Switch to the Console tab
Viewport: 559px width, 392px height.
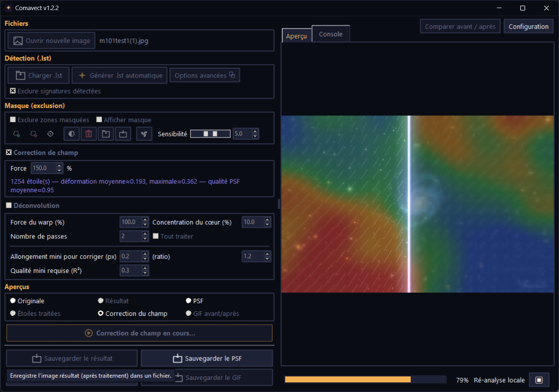331,34
